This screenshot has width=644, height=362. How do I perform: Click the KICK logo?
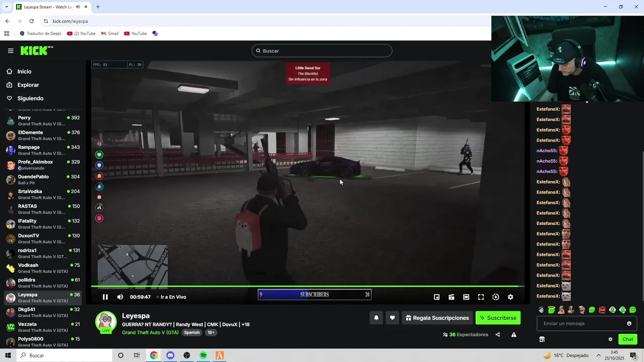click(37, 50)
